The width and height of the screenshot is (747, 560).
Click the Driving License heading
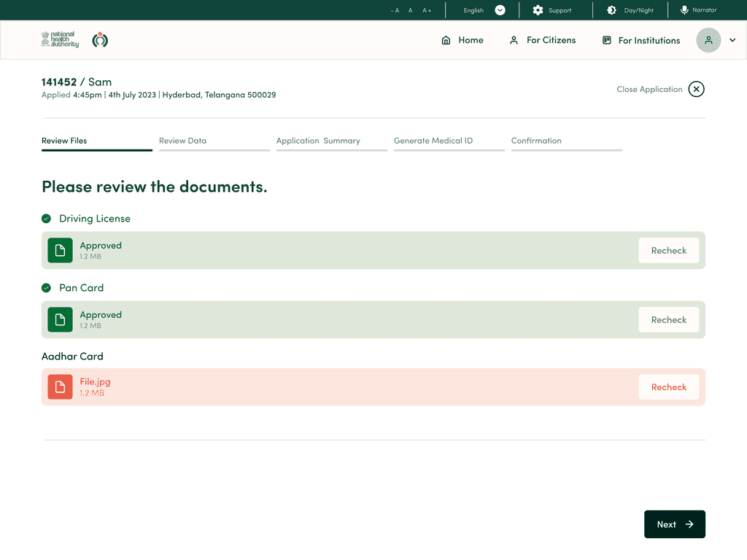click(x=95, y=219)
